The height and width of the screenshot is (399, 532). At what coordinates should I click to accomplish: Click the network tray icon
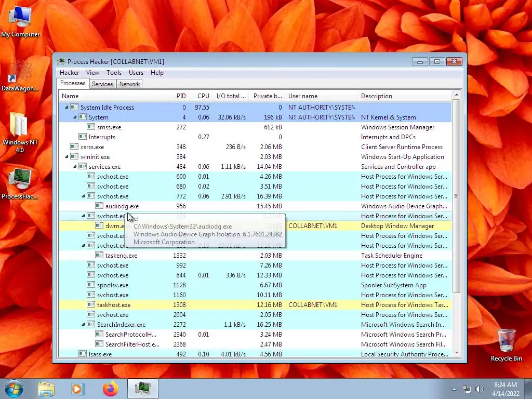[x=467, y=389]
